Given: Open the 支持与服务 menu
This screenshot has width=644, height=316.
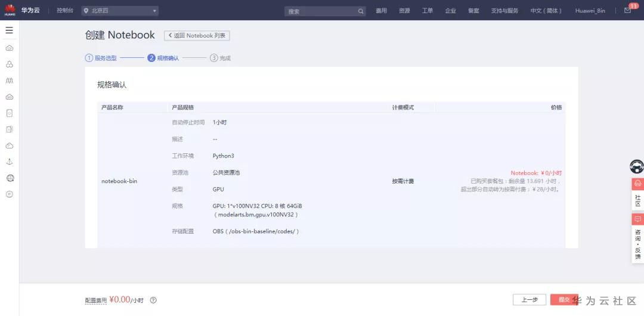Looking at the screenshot, I should (505, 11).
